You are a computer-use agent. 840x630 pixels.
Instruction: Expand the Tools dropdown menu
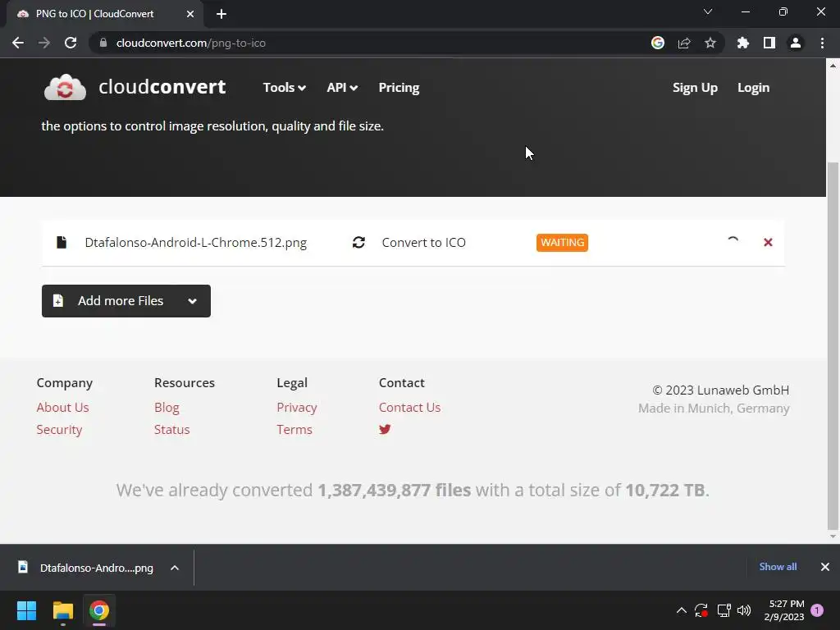click(285, 87)
